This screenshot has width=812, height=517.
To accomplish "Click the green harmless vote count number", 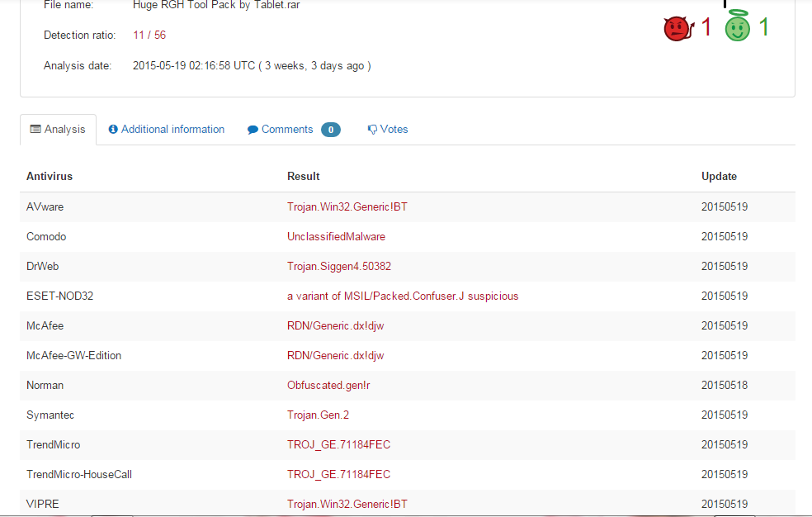I will coord(763,28).
